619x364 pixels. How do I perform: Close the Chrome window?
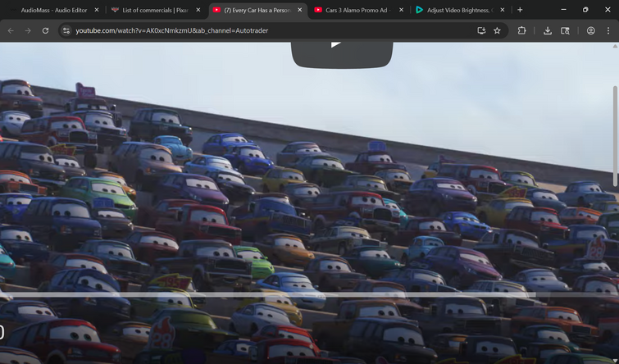(608, 10)
